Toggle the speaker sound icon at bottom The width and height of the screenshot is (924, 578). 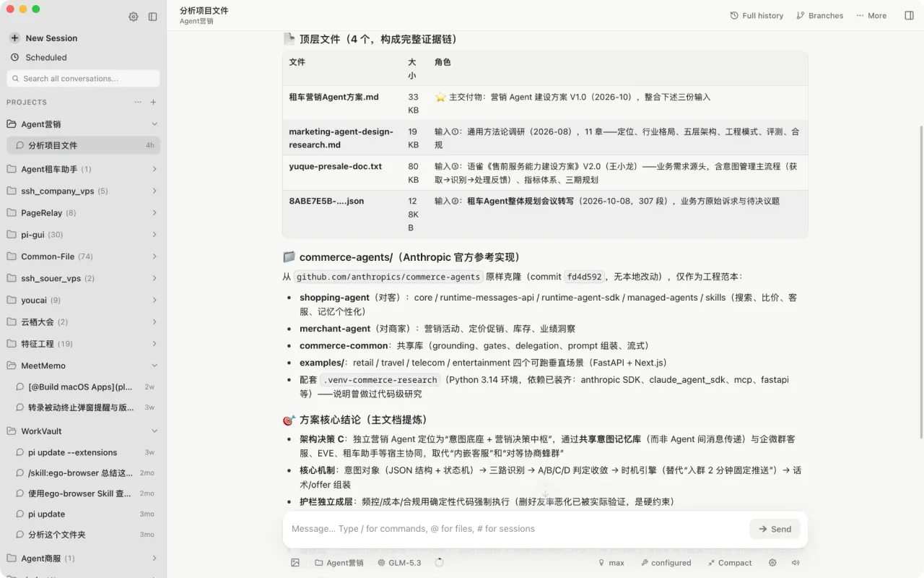point(796,563)
